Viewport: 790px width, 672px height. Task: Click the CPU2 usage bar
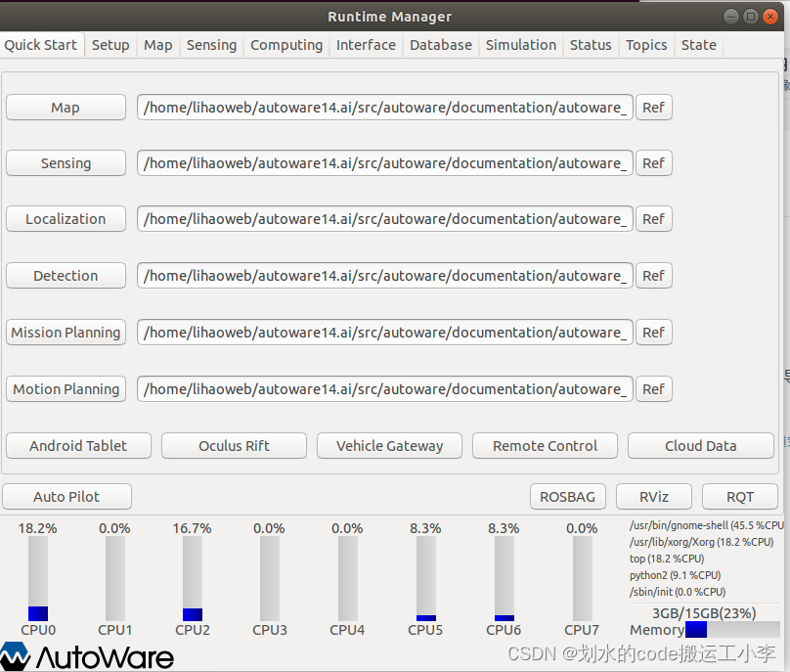193,578
